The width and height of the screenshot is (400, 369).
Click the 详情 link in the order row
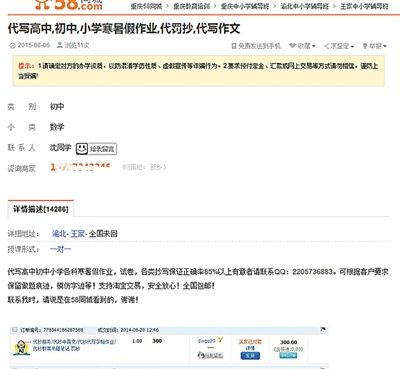pos(250,348)
